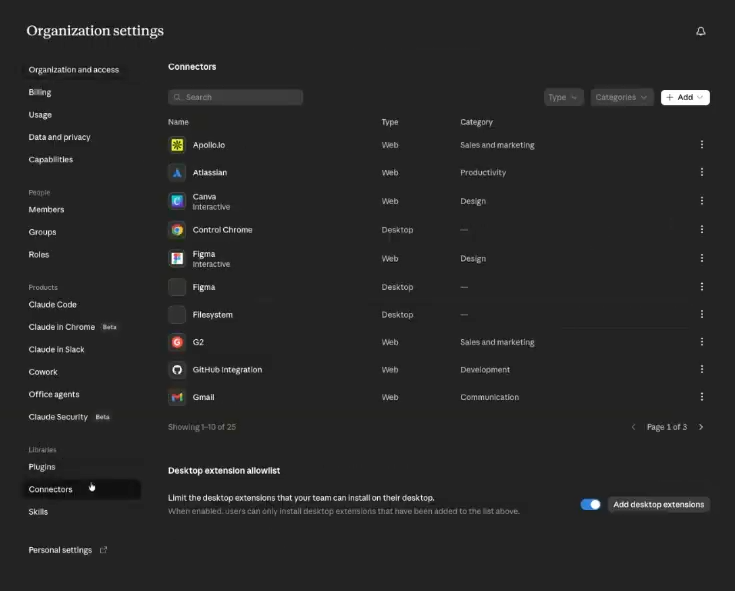Open the three-dot menu for Filesystem

click(702, 314)
